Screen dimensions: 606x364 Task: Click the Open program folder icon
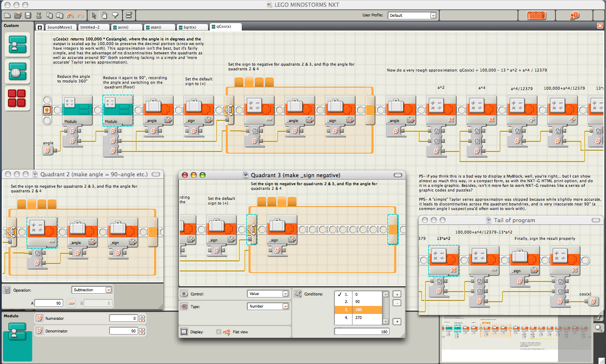(18, 16)
